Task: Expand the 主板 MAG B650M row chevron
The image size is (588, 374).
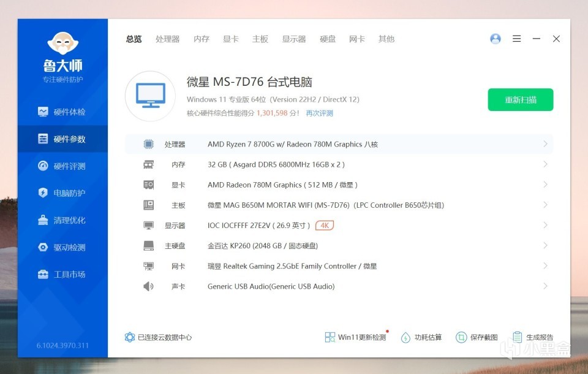Action: pos(545,205)
